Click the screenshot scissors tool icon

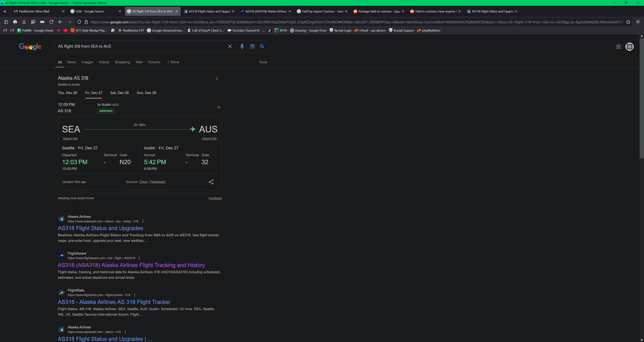click(33, 22)
